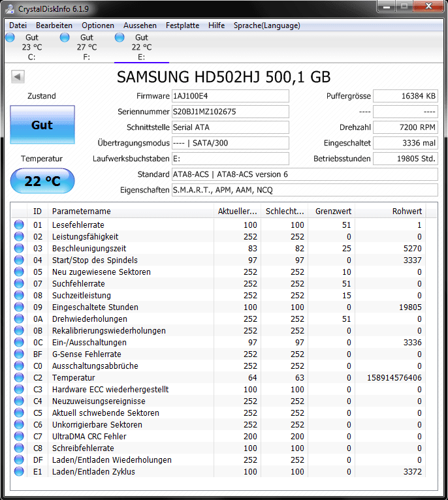
Task: Click the Grenzwert column header
Action: [x=332, y=211]
